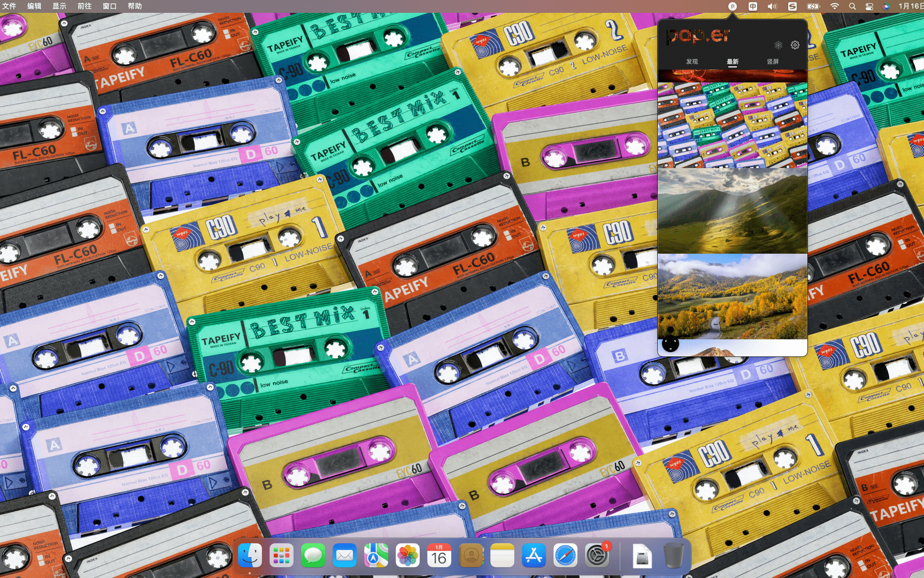
Task: Open Control Center
Action: [869, 6]
